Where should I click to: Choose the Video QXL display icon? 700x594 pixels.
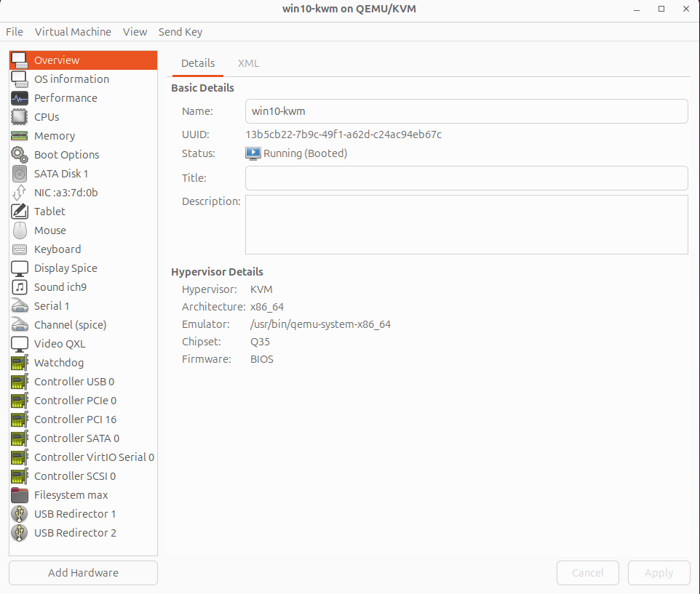(x=20, y=343)
